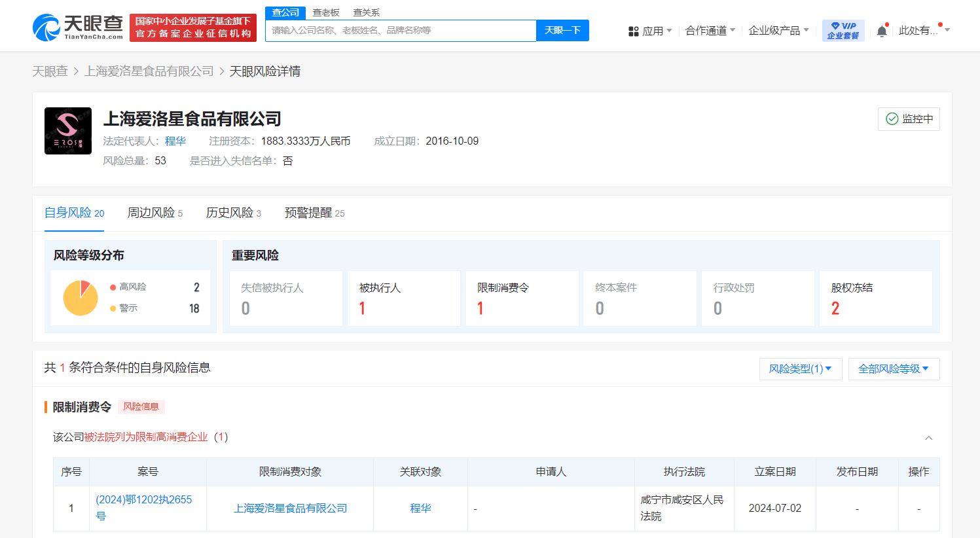
Task: Select the 被执行人 risk card
Action: 404,298
